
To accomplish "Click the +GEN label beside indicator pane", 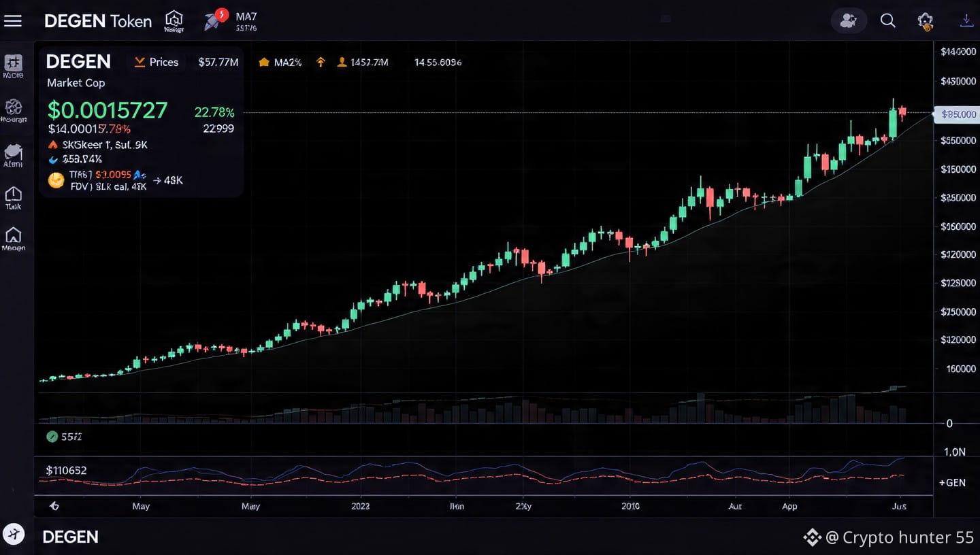I will [952, 482].
